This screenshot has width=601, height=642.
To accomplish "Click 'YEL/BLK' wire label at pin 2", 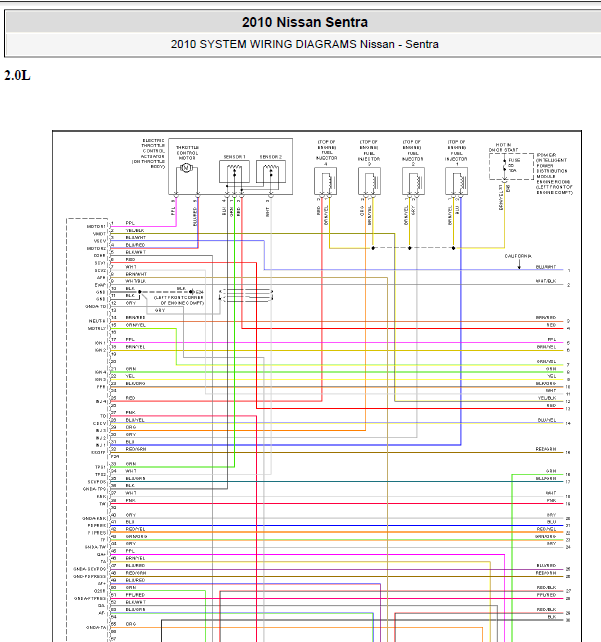I will click(x=135, y=231).
